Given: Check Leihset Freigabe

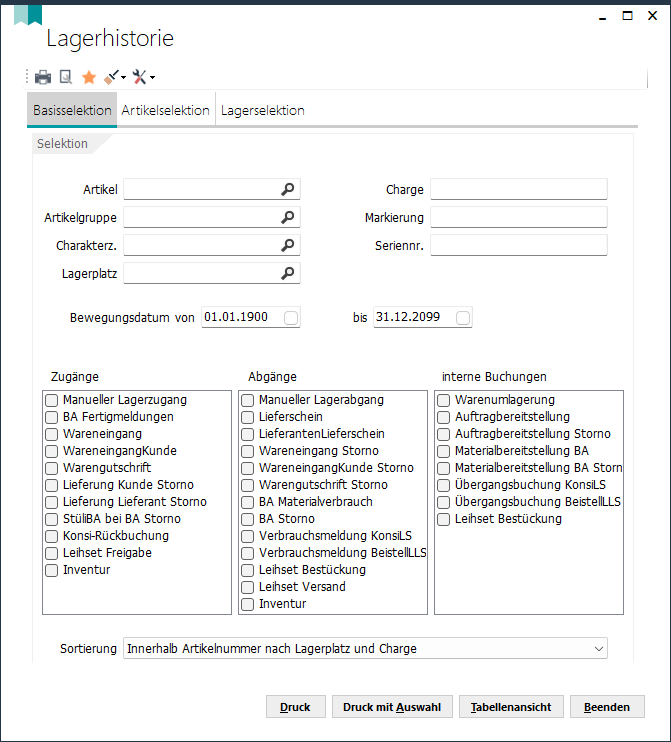Looking at the screenshot, I should click(52, 553).
